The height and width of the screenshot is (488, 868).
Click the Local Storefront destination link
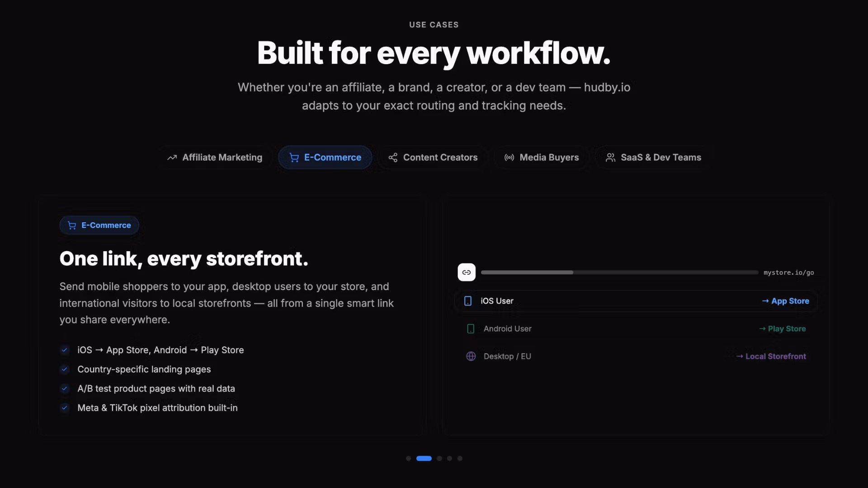pyautogui.click(x=771, y=357)
